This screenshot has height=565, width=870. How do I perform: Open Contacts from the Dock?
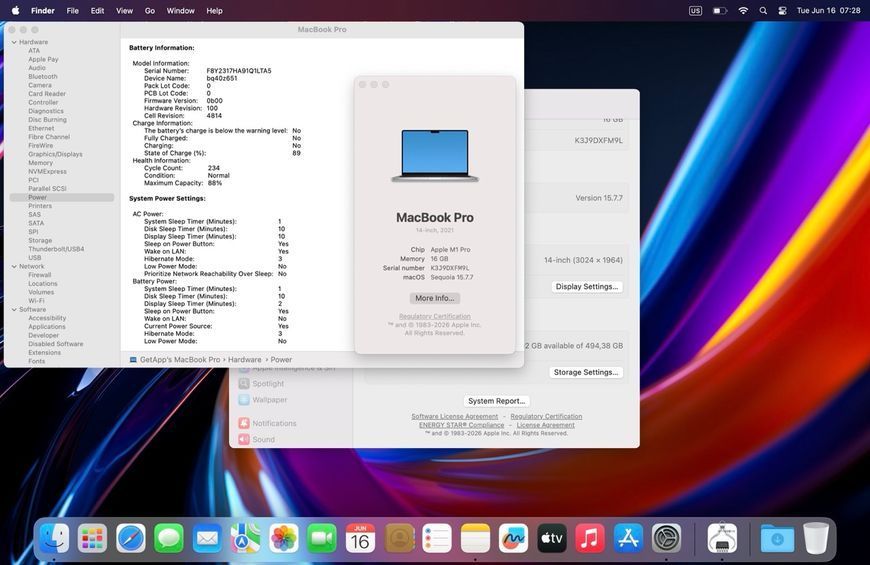pyautogui.click(x=399, y=538)
